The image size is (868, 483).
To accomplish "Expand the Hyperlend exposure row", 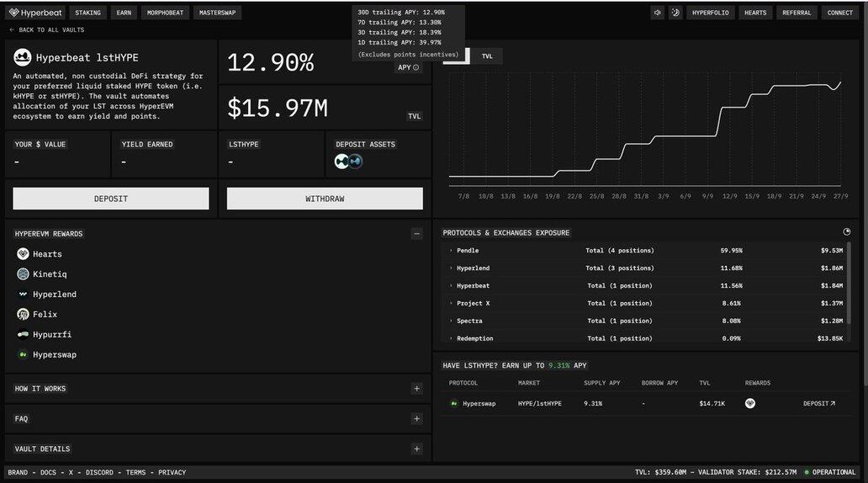I will (451, 268).
